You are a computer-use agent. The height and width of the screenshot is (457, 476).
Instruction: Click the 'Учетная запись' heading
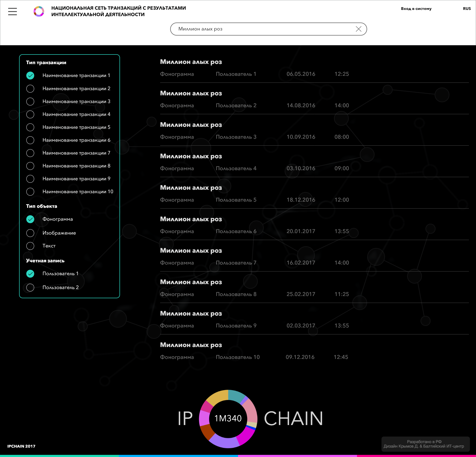tap(45, 261)
